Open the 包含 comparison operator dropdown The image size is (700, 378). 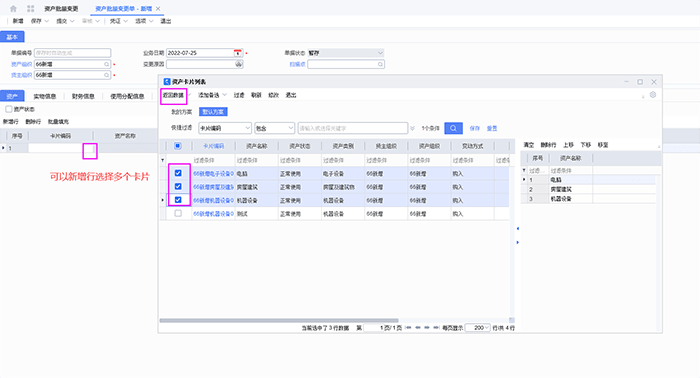291,128
